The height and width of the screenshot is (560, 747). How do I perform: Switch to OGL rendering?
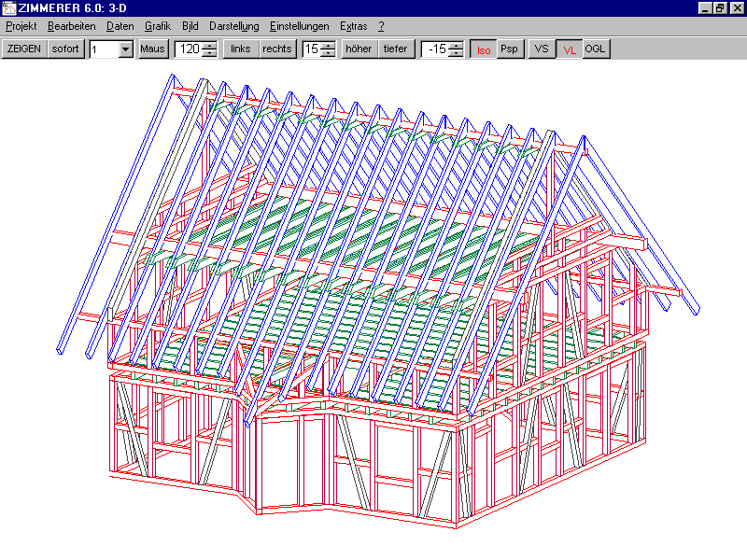tap(596, 49)
